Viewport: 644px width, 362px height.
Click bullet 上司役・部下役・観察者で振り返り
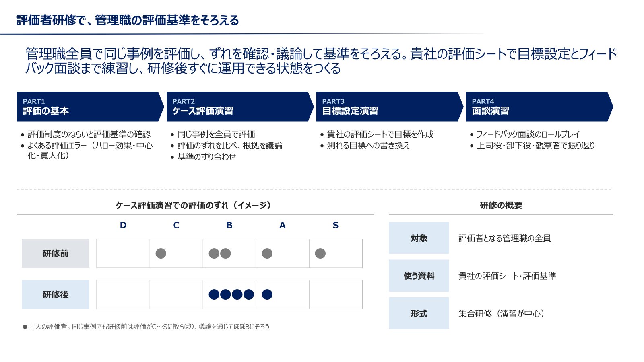(x=536, y=145)
